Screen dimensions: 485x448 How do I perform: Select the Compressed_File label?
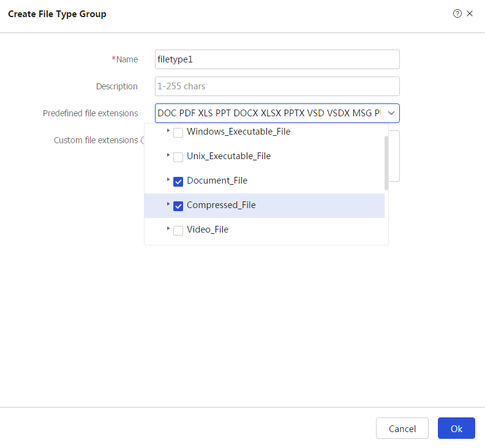tap(221, 205)
